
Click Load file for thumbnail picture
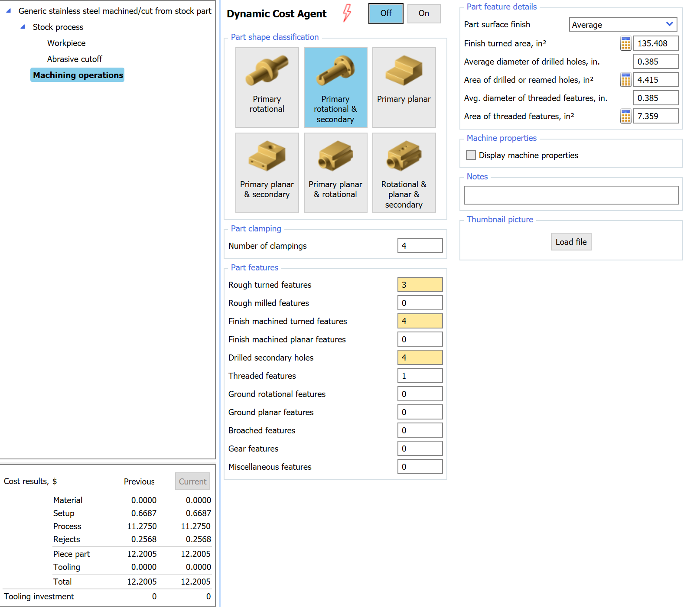tap(571, 241)
